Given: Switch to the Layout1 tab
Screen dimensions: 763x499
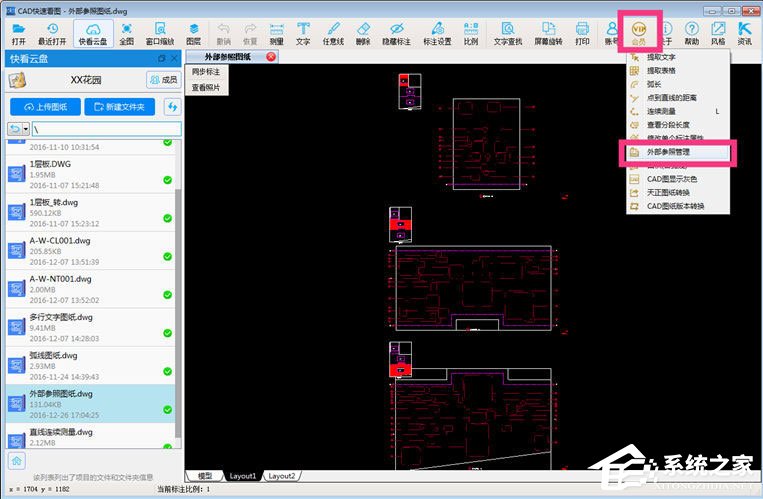Looking at the screenshot, I should tap(244, 476).
